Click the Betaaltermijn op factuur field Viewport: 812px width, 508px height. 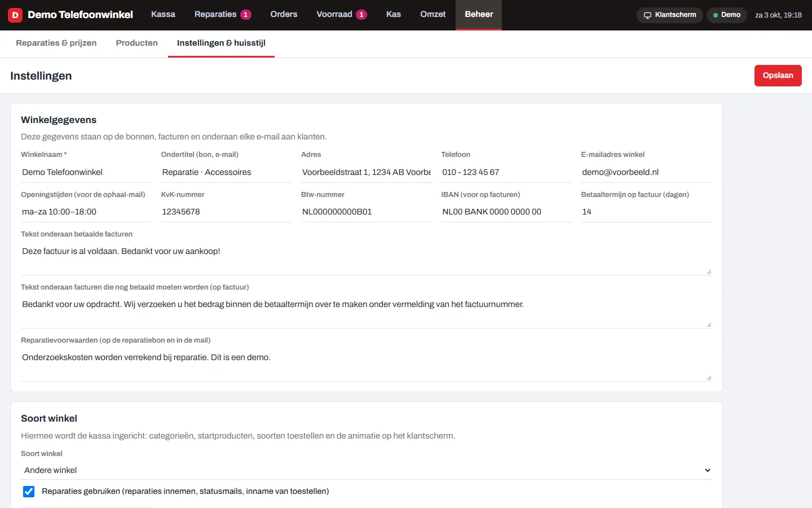click(x=647, y=212)
